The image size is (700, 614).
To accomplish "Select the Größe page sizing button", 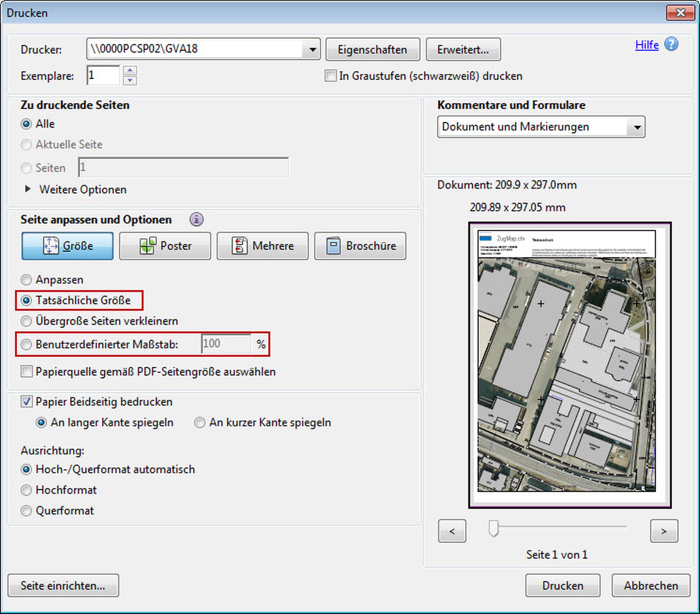I will (x=67, y=246).
